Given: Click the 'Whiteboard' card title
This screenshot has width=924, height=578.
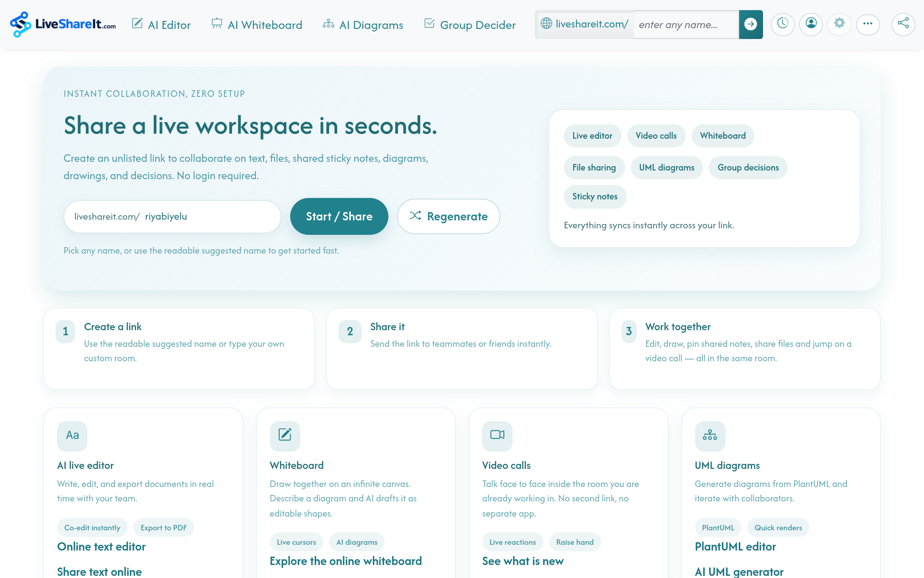Looking at the screenshot, I should pos(297,465).
